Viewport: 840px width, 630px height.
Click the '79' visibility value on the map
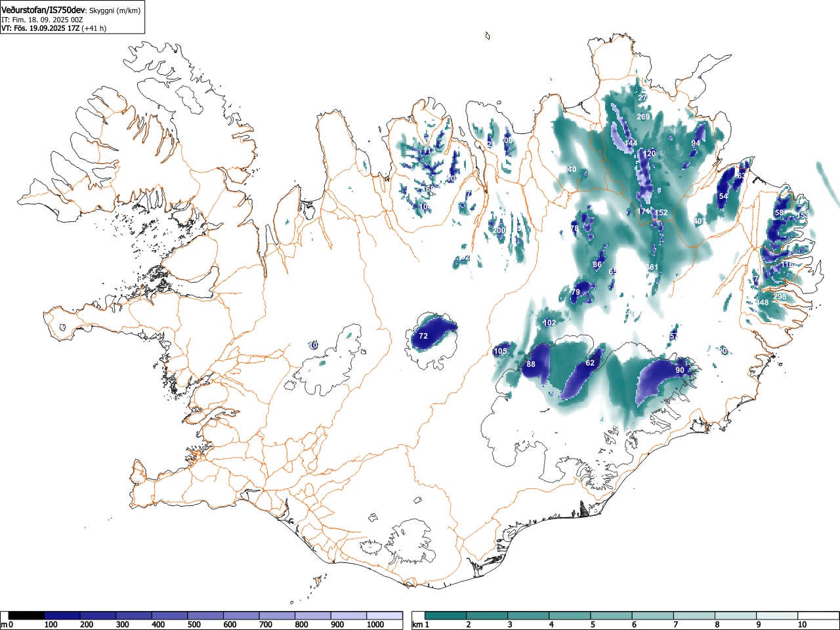coord(576,292)
